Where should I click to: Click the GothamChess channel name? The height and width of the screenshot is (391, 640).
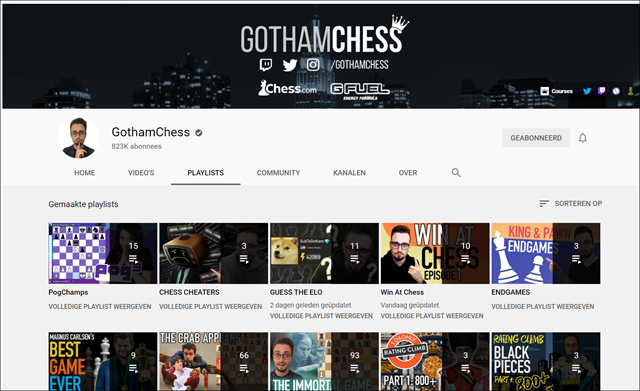151,132
